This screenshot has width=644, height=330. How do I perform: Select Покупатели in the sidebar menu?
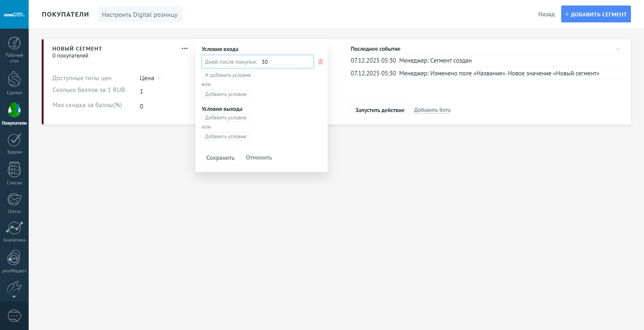[14, 114]
